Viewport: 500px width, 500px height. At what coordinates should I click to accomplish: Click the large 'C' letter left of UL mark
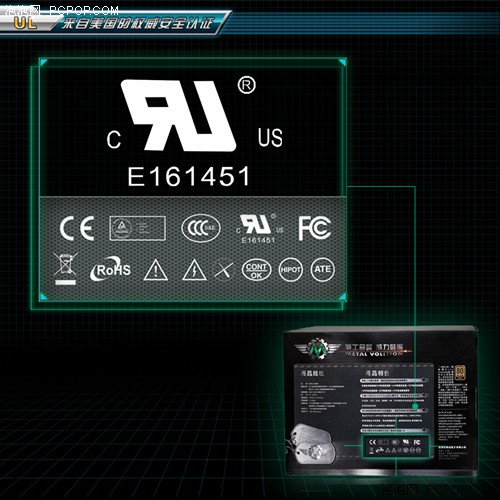[114, 139]
